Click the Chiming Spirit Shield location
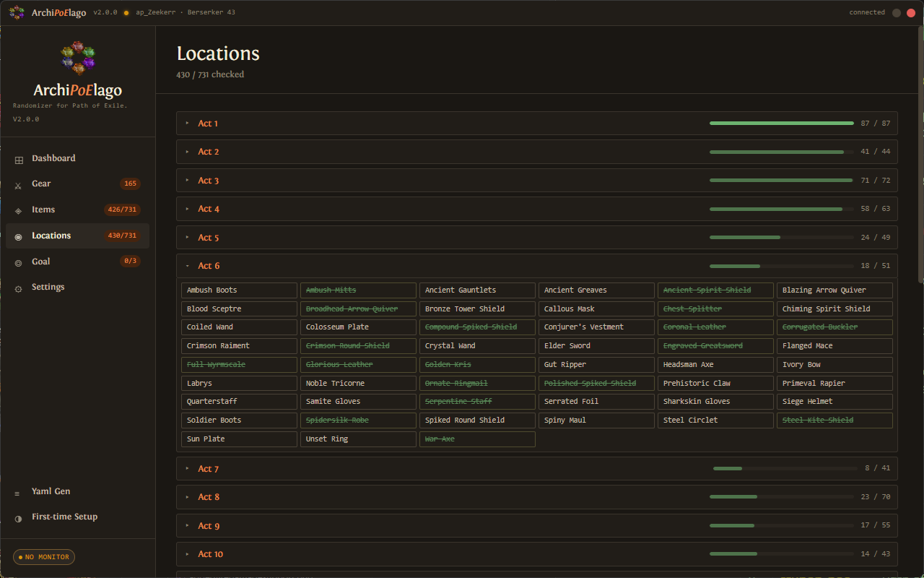 pyautogui.click(x=834, y=309)
